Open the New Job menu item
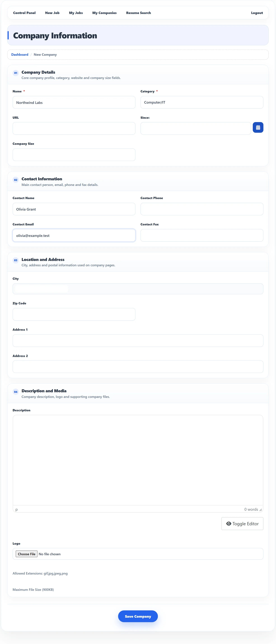The height and width of the screenshot is (644, 276). 52,13
